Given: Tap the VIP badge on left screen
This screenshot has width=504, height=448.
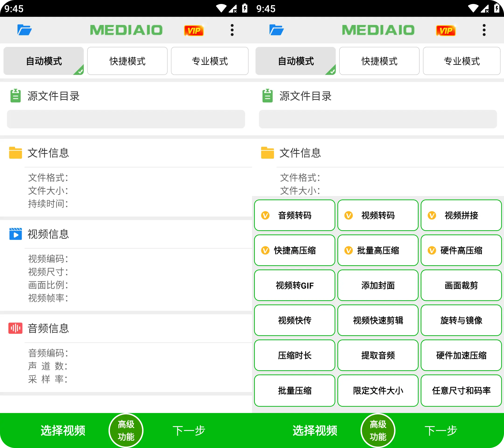Looking at the screenshot, I should coord(194,31).
